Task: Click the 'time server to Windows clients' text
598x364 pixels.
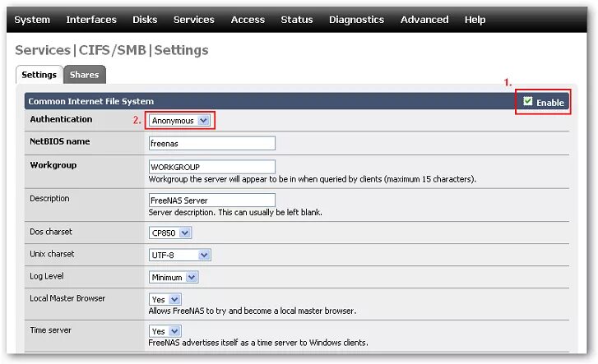Action: coord(258,343)
